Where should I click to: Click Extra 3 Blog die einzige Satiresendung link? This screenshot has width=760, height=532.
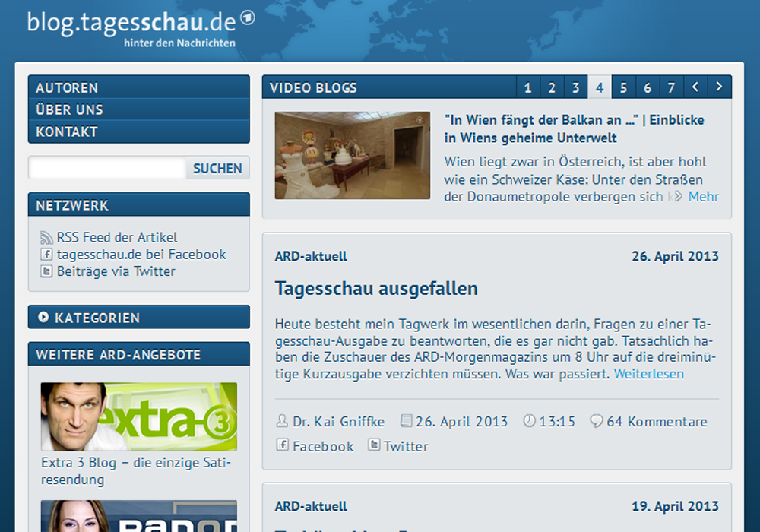tap(136, 470)
